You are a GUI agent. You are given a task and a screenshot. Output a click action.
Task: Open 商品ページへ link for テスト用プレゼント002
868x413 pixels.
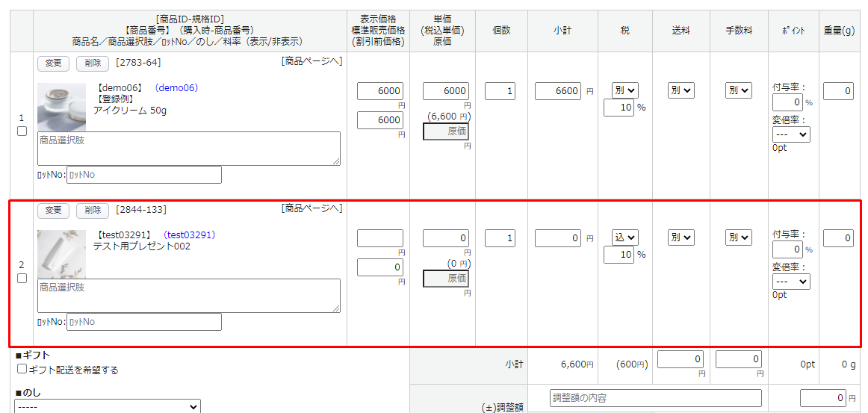point(311,208)
